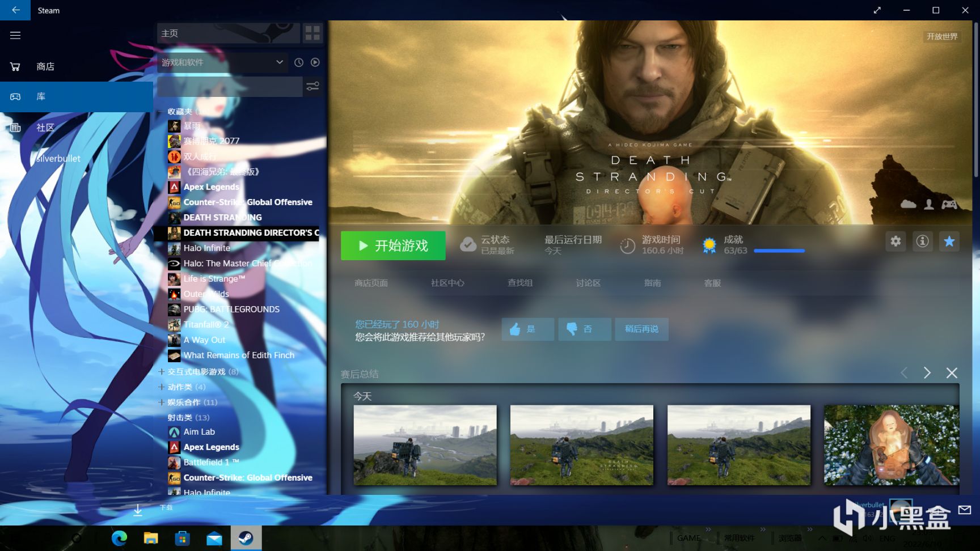Open the 查找组 tab
The image size is (980, 551).
point(520,283)
